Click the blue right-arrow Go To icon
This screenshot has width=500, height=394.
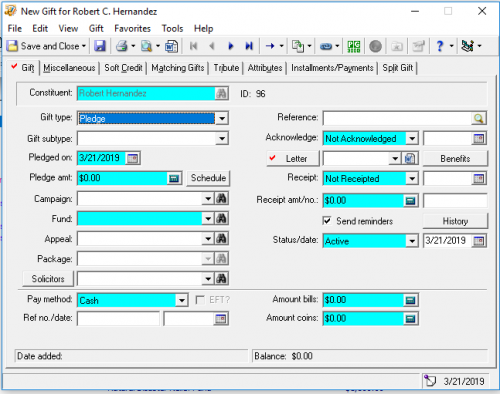[270, 46]
